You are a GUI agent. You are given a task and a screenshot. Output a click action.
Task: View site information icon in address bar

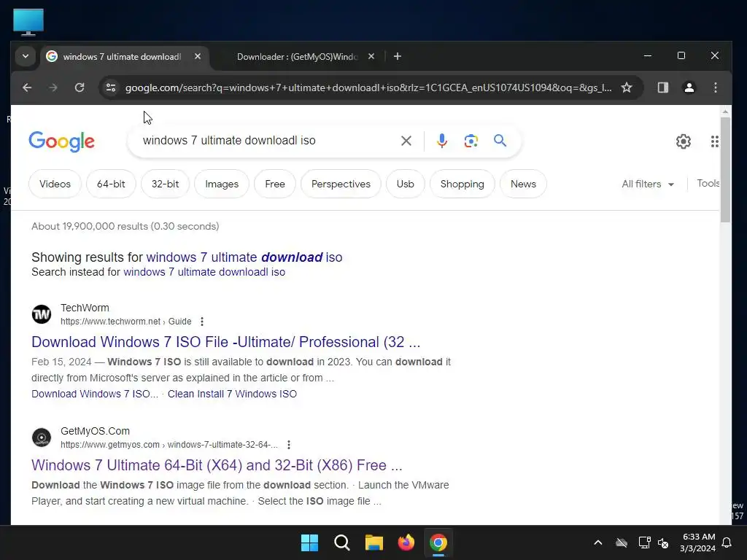pos(111,87)
